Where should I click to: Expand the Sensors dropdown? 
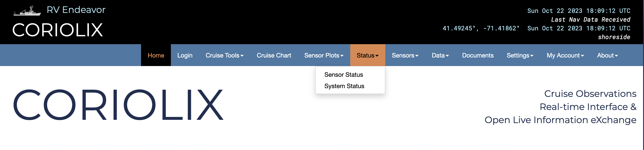click(x=405, y=55)
